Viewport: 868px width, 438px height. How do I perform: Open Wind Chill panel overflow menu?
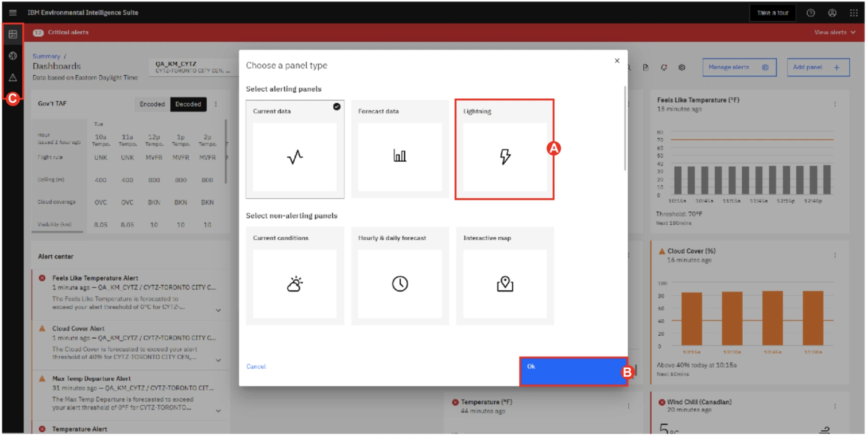[x=835, y=406]
